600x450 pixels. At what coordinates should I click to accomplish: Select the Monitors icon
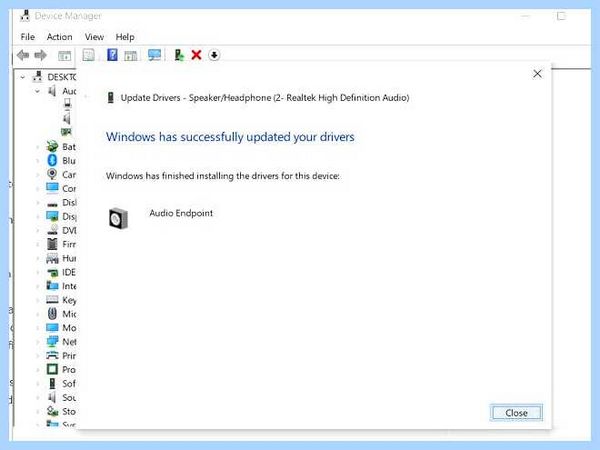coord(52,328)
